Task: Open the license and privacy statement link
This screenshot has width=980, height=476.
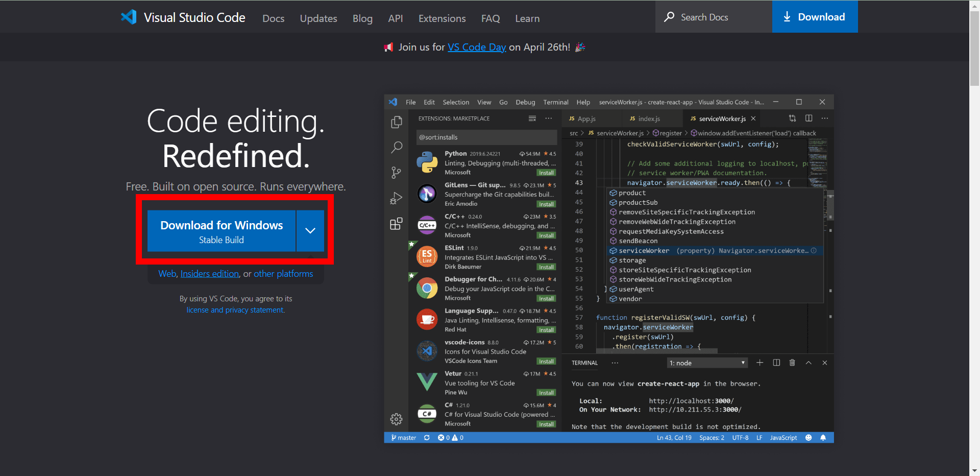Action: click(x=236, y=310)
